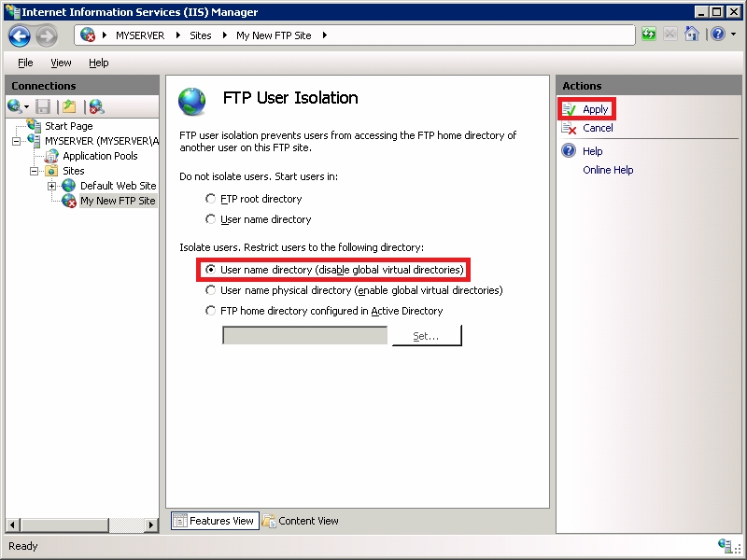Click the Content View folder icon
This screenshot has width=747, height=560.
[x=269, y=521]
